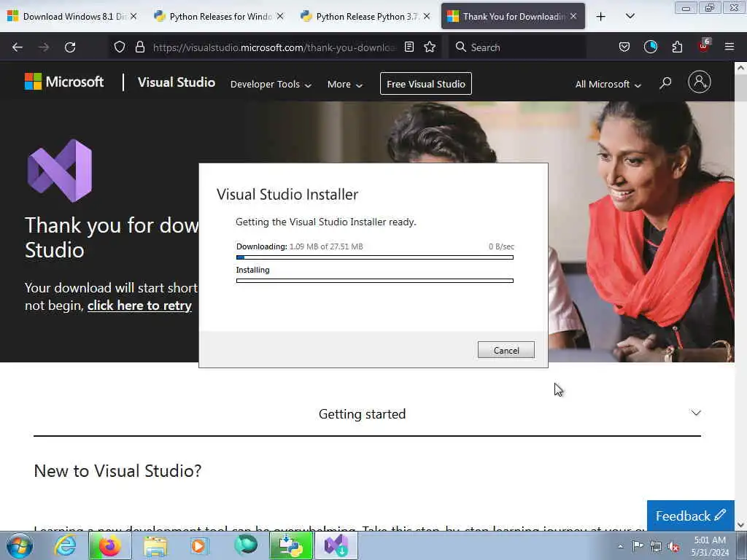Bookmark this page with the star icon

430,47
